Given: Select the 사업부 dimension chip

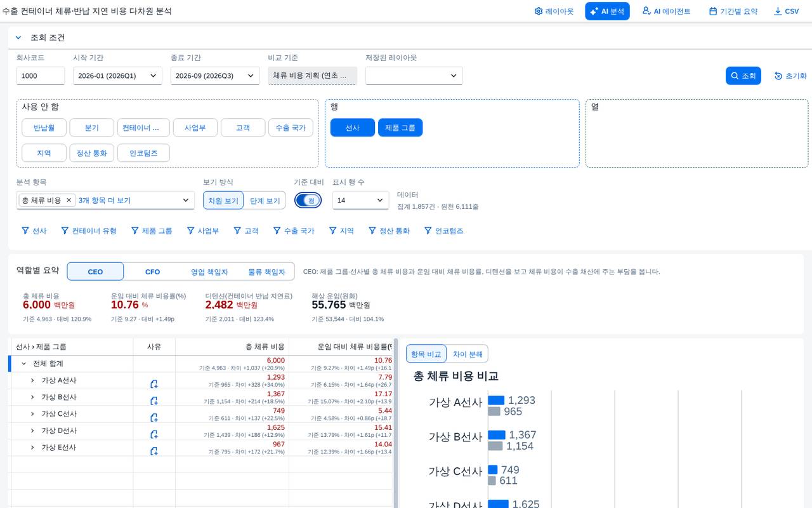Looking at the screenshot, I should coord(195,128).
